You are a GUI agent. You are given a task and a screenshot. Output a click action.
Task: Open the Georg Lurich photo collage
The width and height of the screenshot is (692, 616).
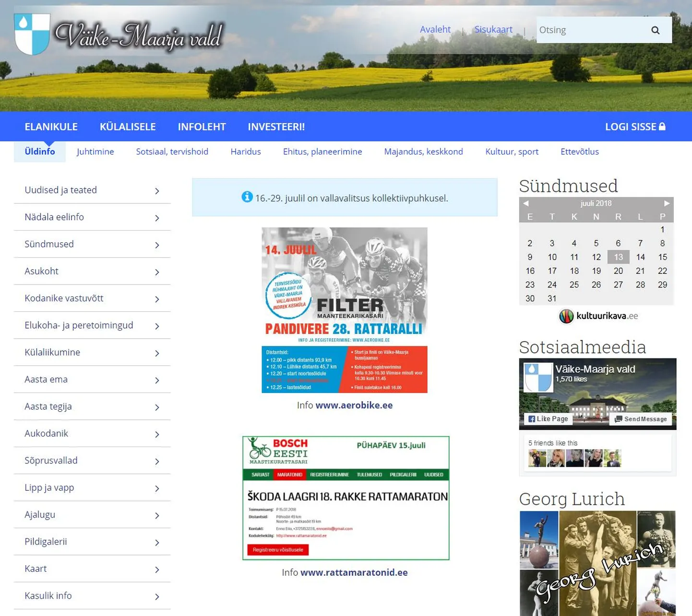(597, 563)
